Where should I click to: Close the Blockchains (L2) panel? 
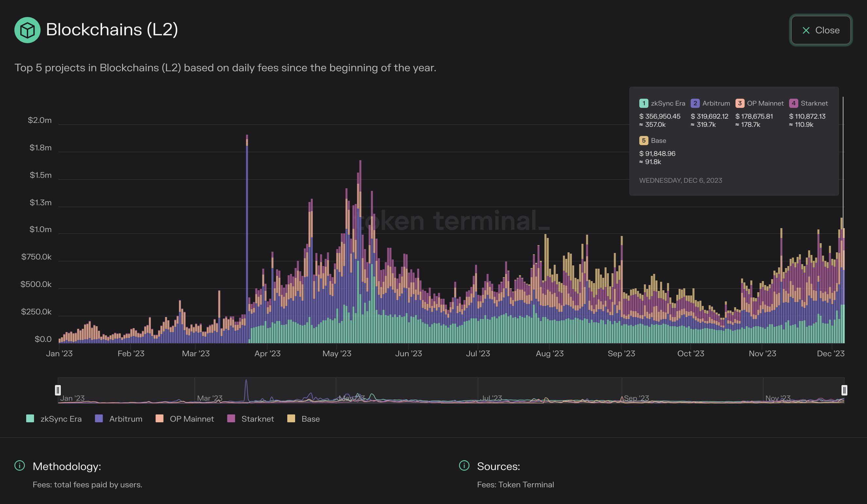pyautogui.click(x=821, y=30)
